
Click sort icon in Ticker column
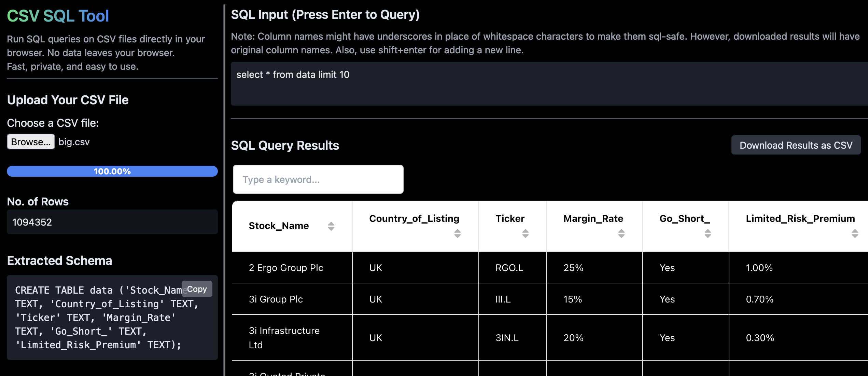(x=525, y=233)
